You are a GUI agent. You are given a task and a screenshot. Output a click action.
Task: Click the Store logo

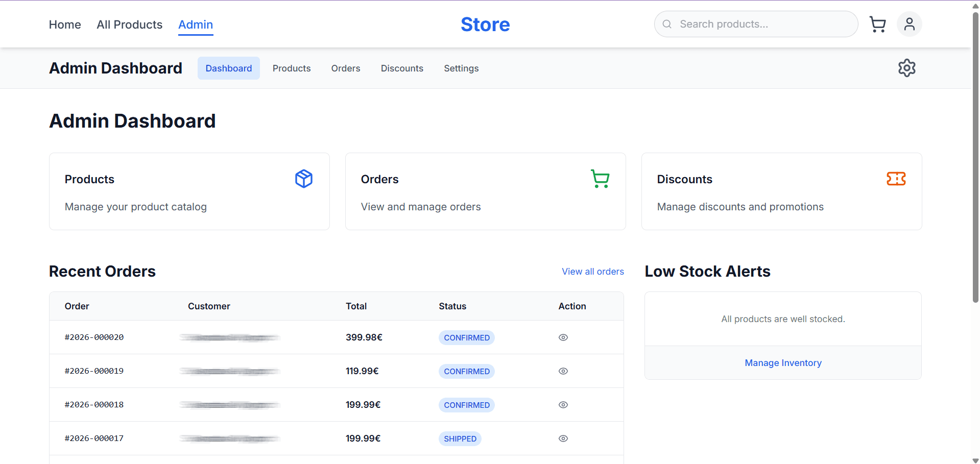click(485, 24)
